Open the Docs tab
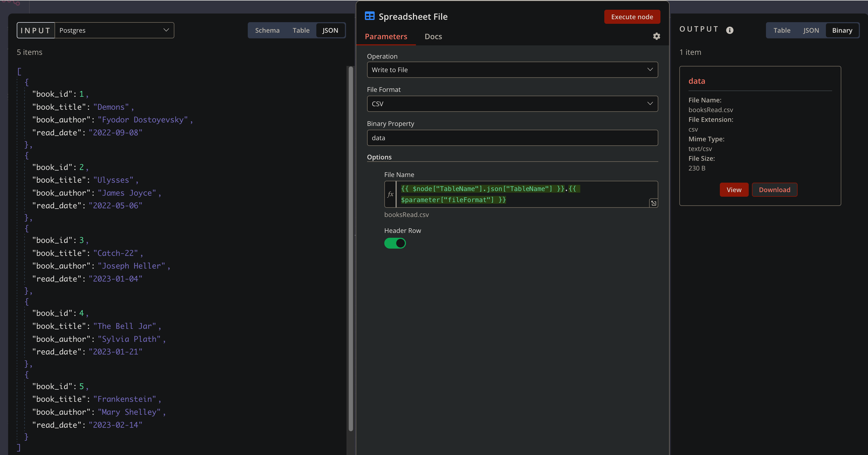Screen dimensions: 868x455 coord(433,36)
